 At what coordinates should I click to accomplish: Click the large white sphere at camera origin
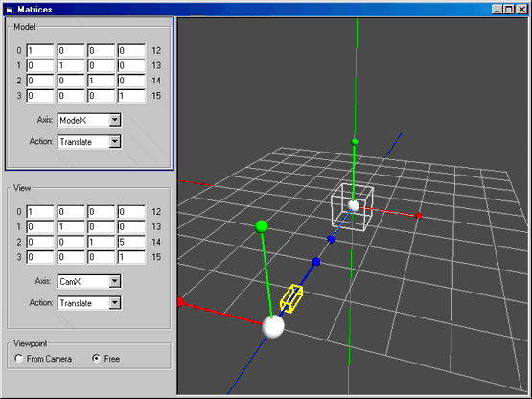pos(273,326)
